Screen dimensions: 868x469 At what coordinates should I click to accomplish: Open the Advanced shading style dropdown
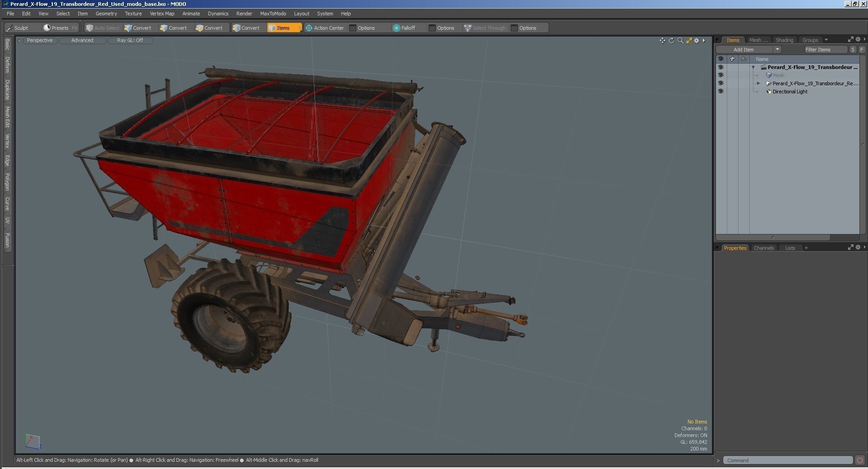tap(82, 41)
